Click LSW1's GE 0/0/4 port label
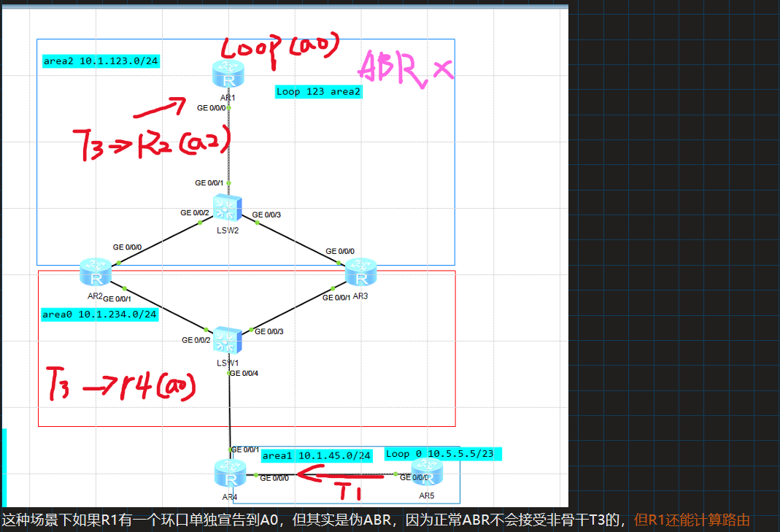 (x=244, y=373)
